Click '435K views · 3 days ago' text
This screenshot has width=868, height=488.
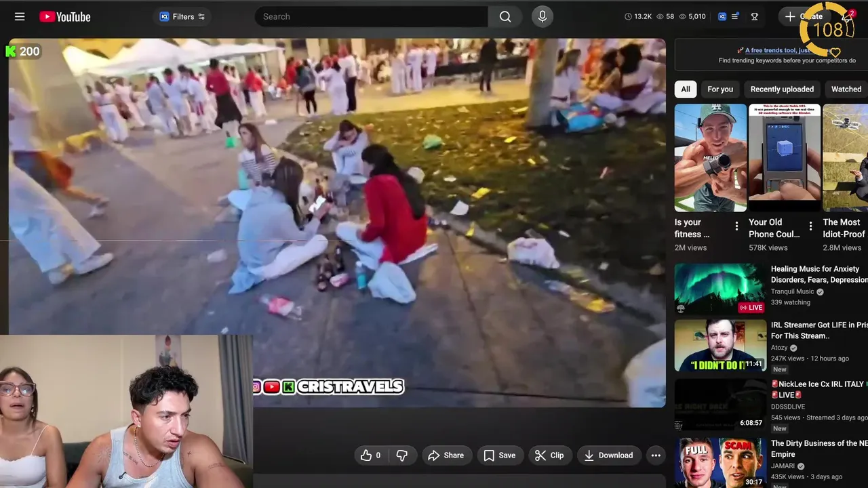click(807, 476)
